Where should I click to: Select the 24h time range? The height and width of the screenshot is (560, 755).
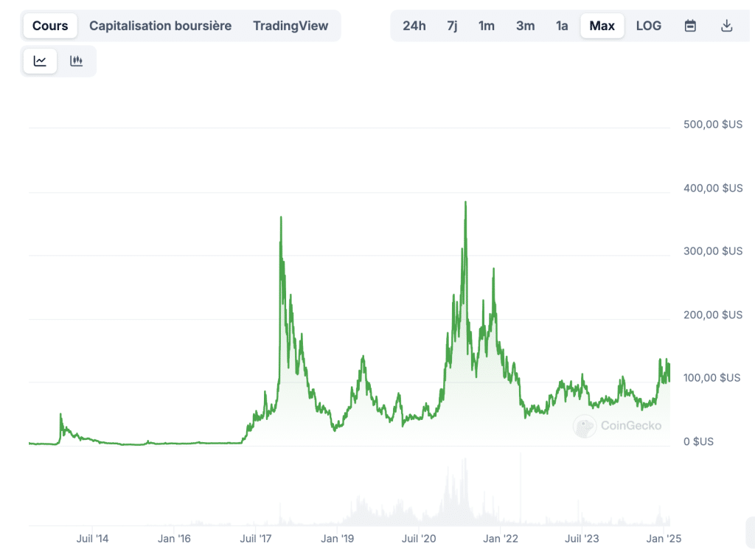414,26
